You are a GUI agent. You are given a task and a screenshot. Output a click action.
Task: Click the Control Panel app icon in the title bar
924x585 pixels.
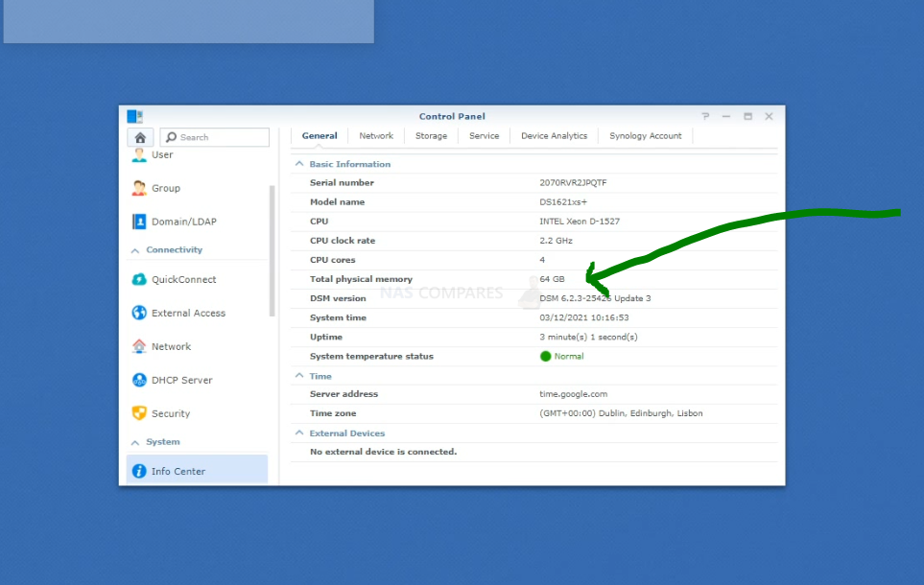tap(135, 116)
